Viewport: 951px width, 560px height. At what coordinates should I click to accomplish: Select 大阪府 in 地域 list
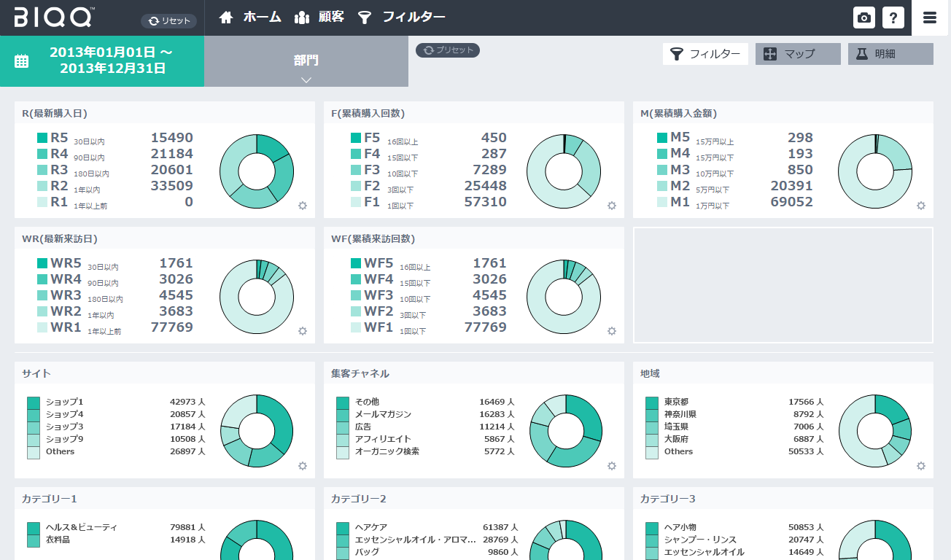coord(676,439)
